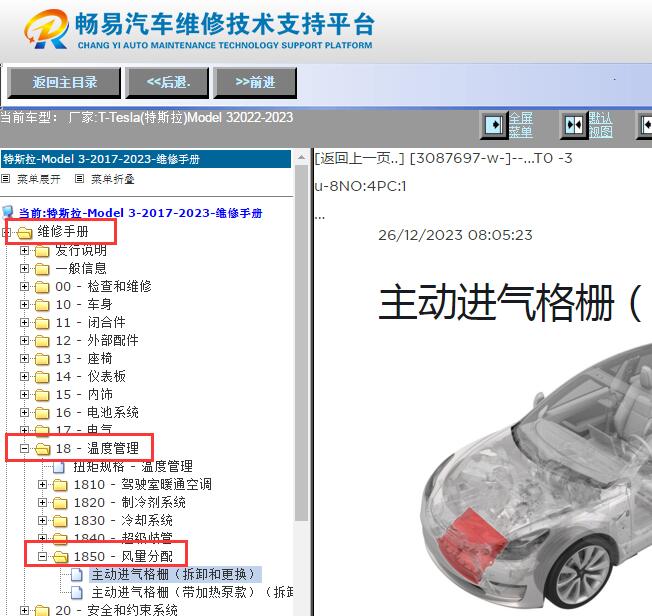Expand 1830 - 冷却系统 node
The image size is (652, 616).
(42, 520)
